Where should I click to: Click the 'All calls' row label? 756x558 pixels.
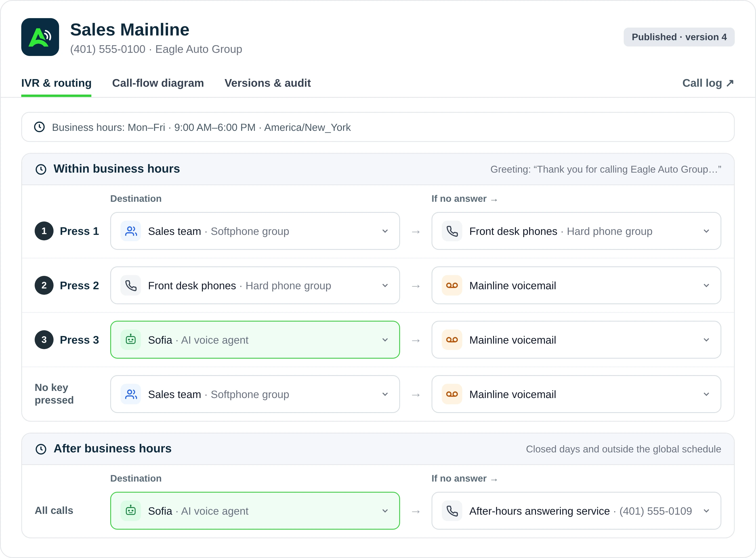pyautogui.click(x=54, y=510)
